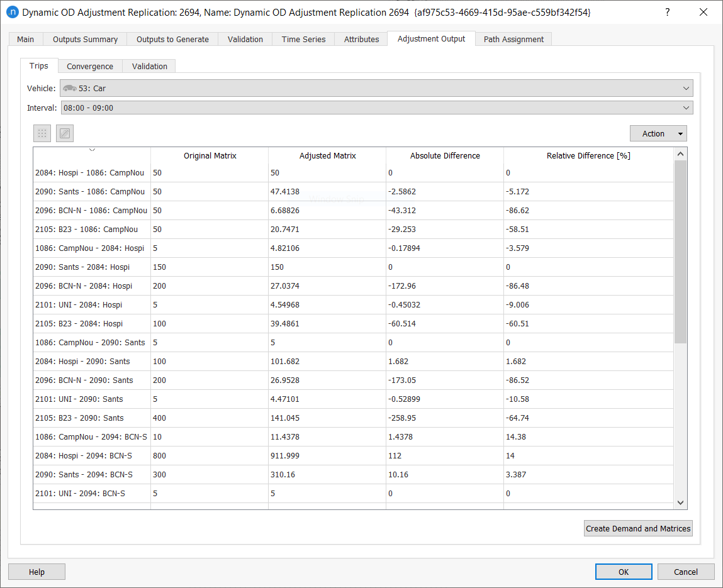Viewport: 723px width, 588px height.
Task: Confirm with the OK button
Action: (623, 572)
